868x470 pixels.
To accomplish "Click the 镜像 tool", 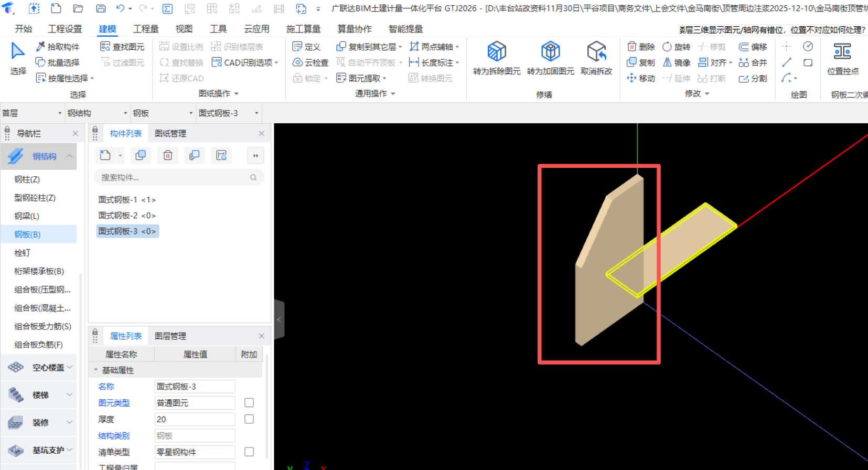I will tap(676, 62).
